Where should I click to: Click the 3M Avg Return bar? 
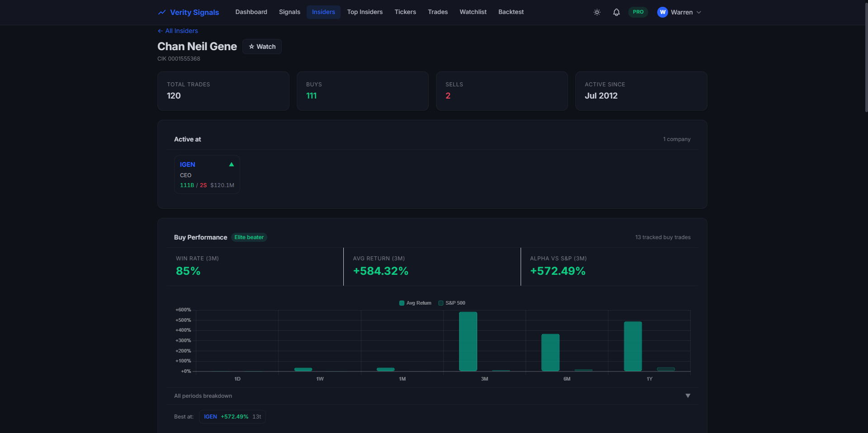[468, 342]
